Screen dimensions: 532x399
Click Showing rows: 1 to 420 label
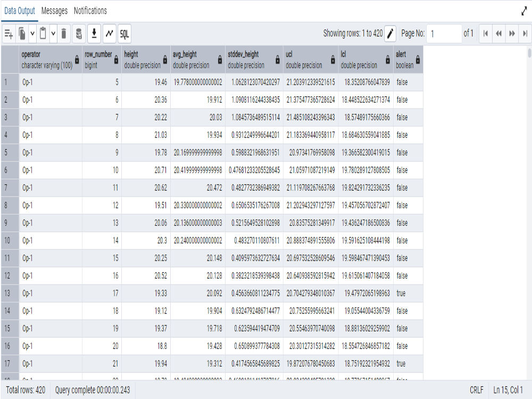(353, 33)
